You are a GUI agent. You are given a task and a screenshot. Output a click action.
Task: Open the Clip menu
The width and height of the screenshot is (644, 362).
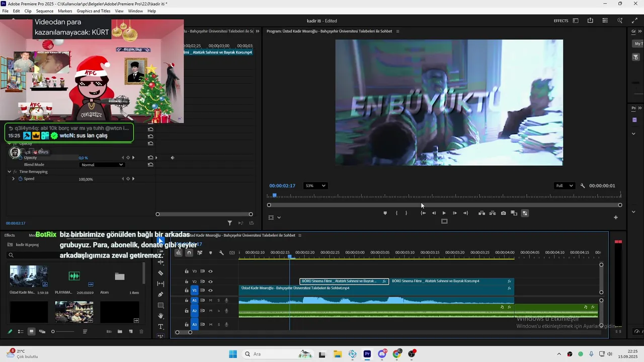pos(28,11)
